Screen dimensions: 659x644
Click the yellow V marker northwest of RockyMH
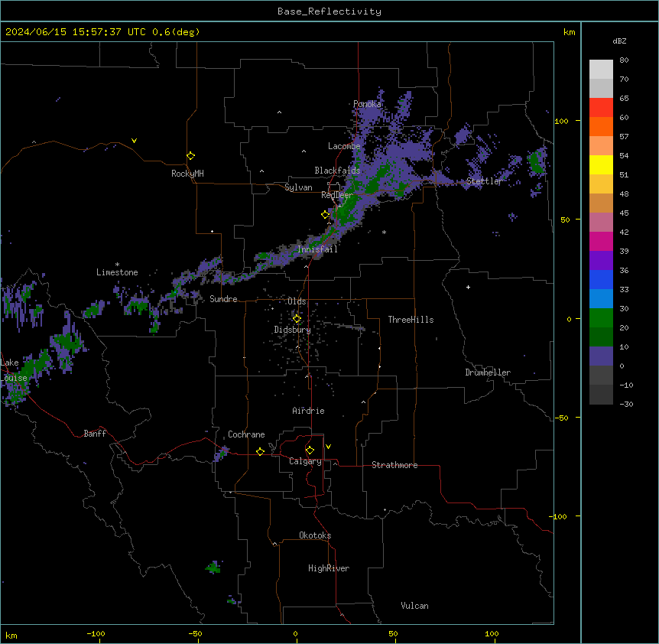coord(134,141)
